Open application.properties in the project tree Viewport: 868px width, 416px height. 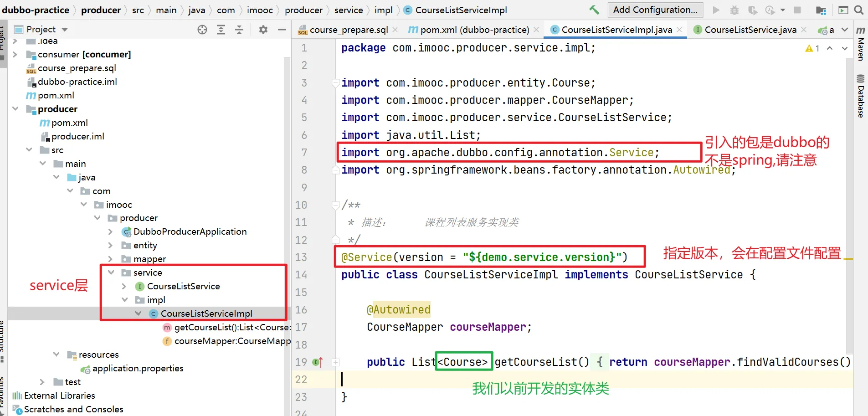click(x=138, y=368)
